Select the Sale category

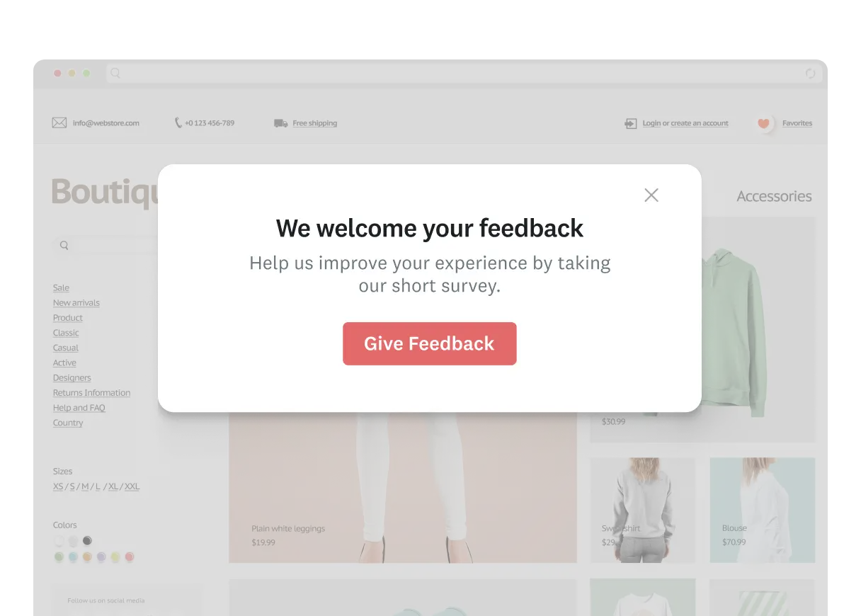(61, 287)
